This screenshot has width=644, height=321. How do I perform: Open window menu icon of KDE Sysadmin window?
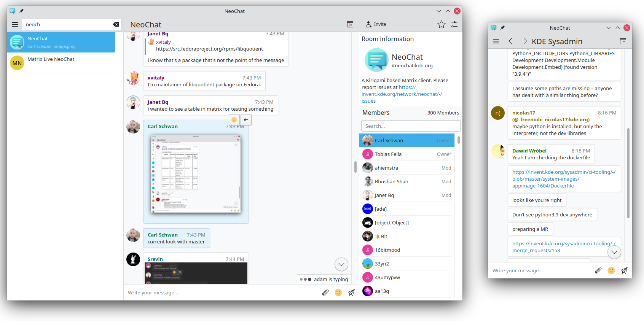[493, 28]
